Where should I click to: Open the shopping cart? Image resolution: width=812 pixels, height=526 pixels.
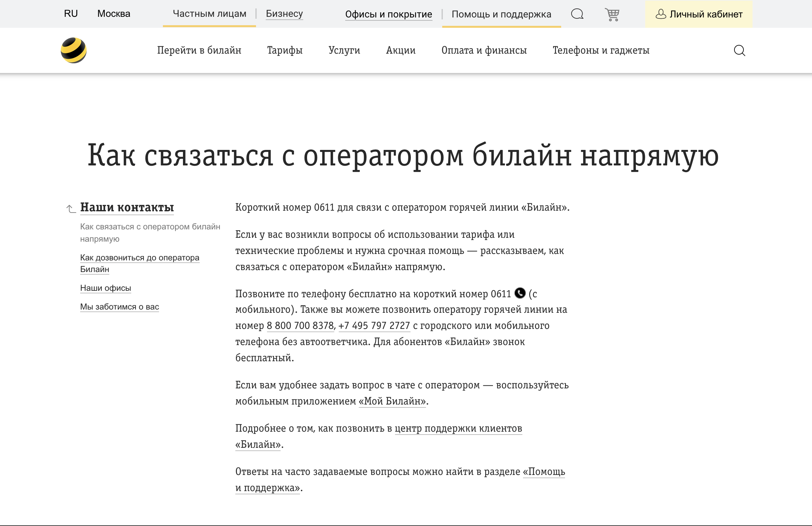click(x=613, y=14)
